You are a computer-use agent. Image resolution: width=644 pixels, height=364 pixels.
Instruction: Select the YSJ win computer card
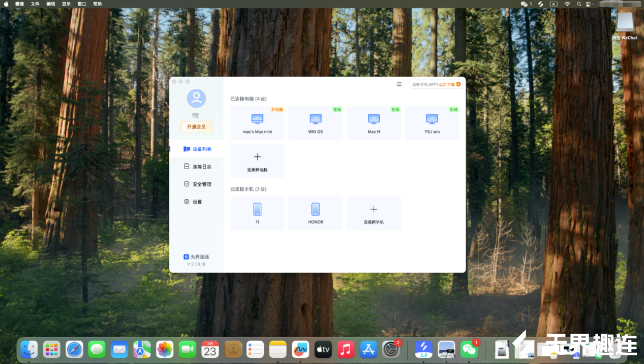pyautogui.click(x=432, y=122)
